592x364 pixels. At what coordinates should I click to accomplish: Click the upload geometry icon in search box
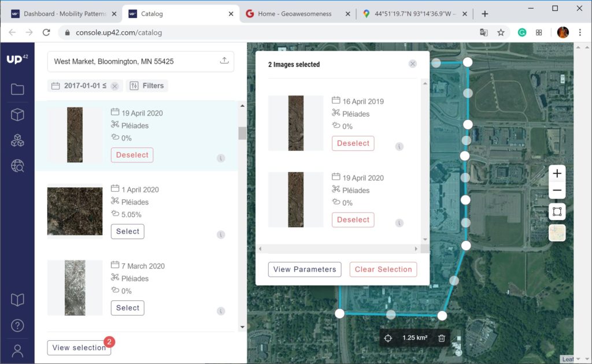[224, 61]
